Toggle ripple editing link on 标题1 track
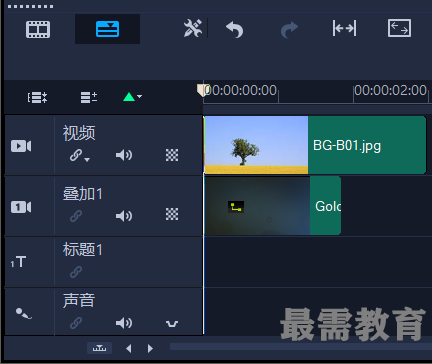Screen dimensions: 432x364 [76, 272]
